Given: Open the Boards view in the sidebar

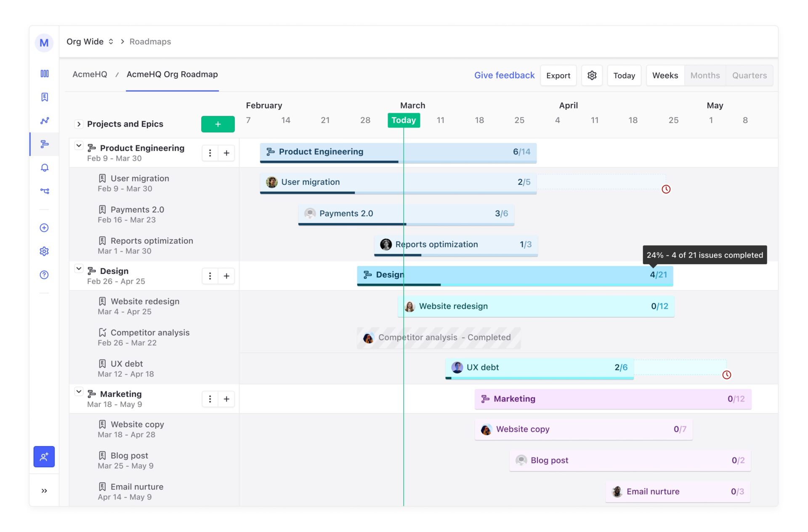Looking at the screenshot, I should [44, 73].
